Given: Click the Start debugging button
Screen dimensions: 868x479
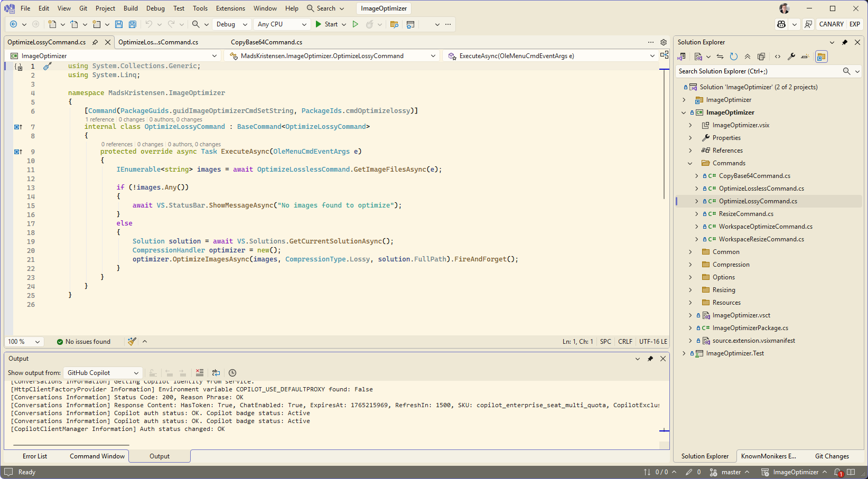Looking at the screenshot, I should click(326, 24).
